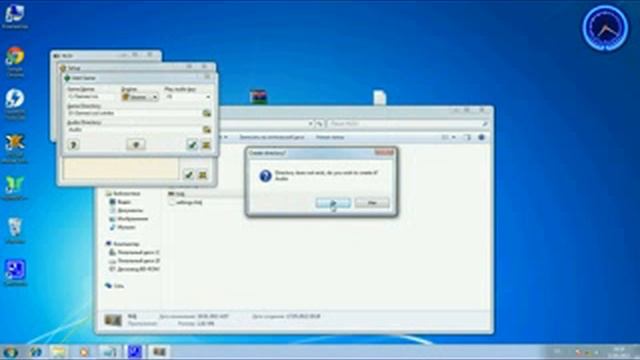Click the taskbar clock
The height and width of the screenshot is (360, 640).
click(x=620, y=352)
